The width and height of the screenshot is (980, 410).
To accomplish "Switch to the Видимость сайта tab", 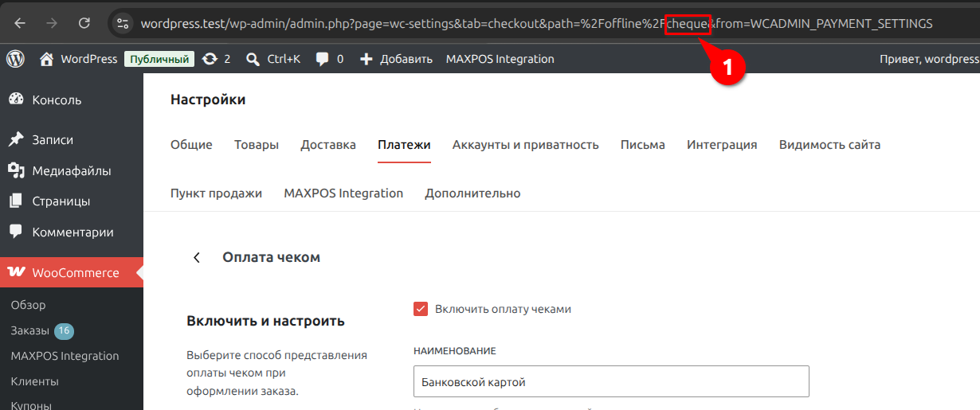I will 829,145.
